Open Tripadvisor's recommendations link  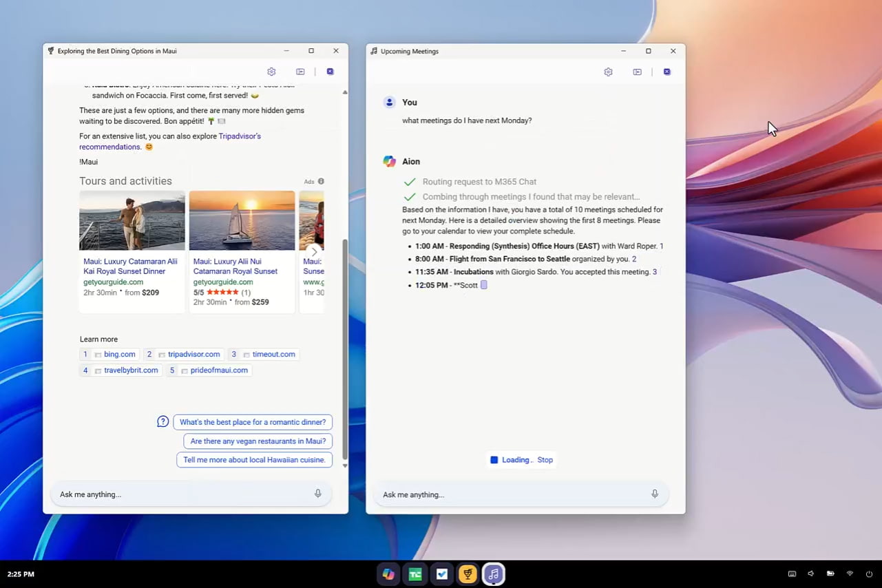[170, 141]
